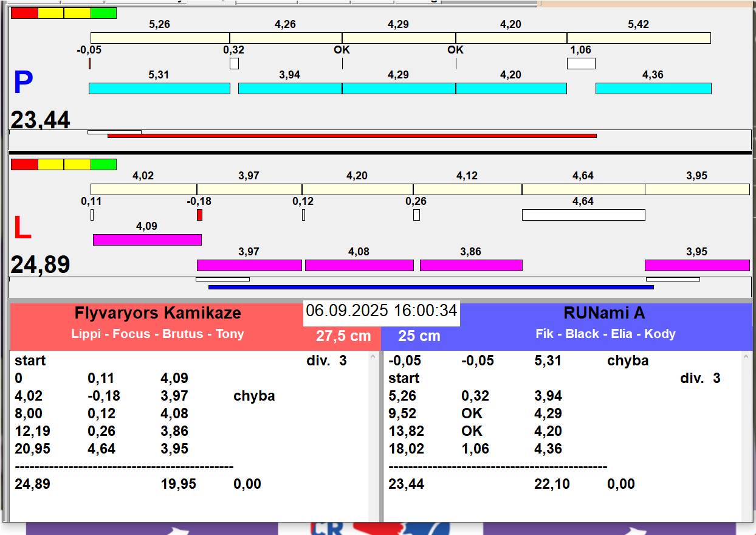Click div. 3 in the RUNami A list

[x=700, y=378]
